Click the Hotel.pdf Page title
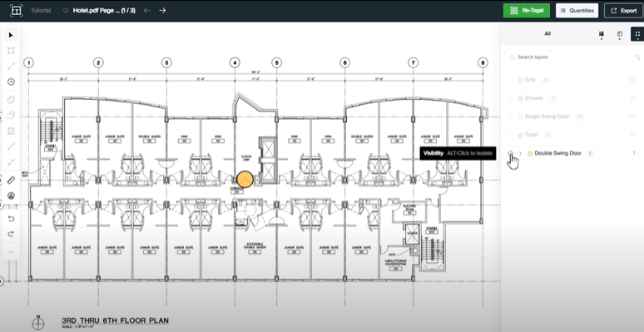 pyautogui.click(x=104, y=11)
